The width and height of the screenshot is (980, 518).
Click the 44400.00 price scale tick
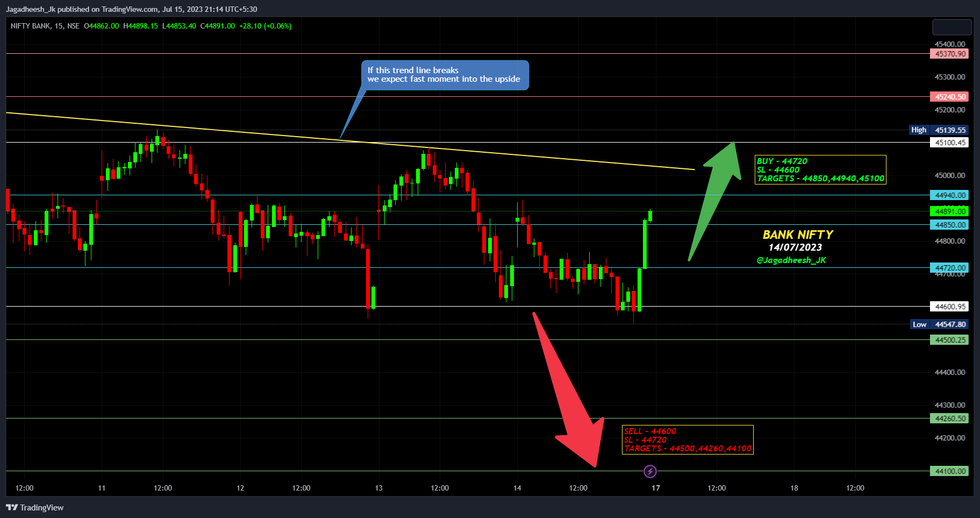pyautogui.click(x=950, y=372)
